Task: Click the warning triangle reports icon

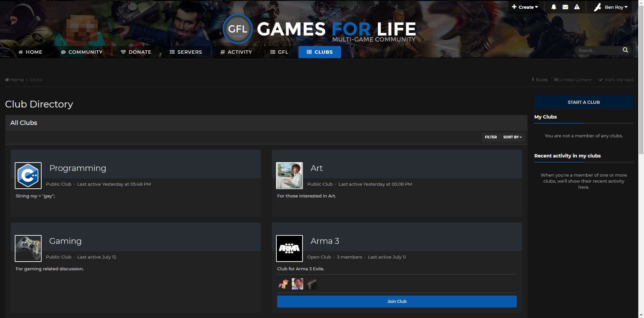Action: click(577, 7)
